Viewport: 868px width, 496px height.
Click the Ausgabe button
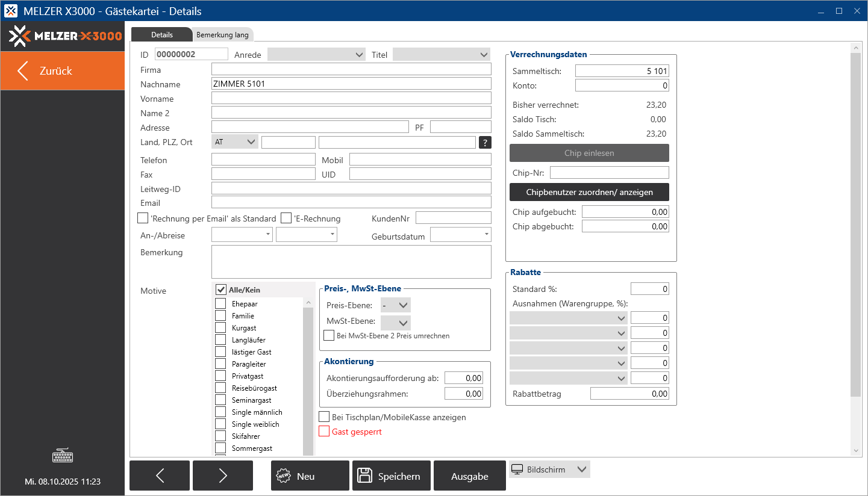(x=470, y=476)
